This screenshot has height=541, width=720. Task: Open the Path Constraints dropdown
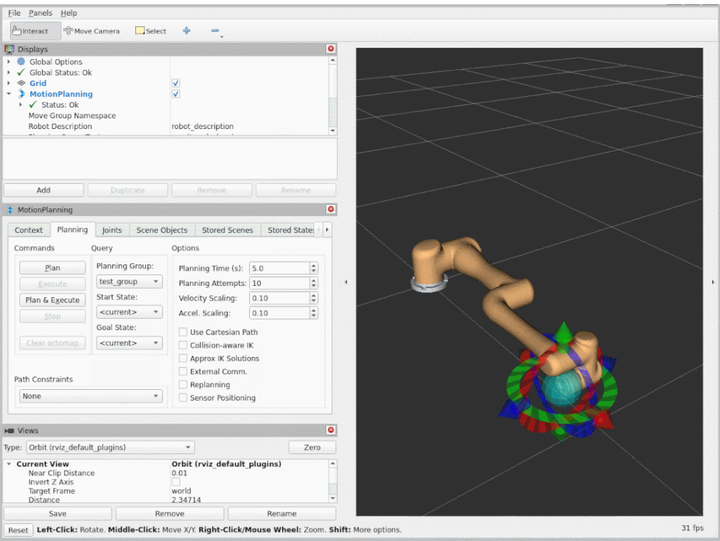pos(90,396)
